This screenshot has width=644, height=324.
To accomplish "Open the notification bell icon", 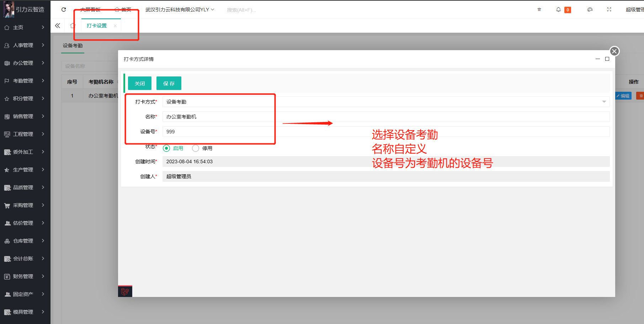I will coord(558,10).
